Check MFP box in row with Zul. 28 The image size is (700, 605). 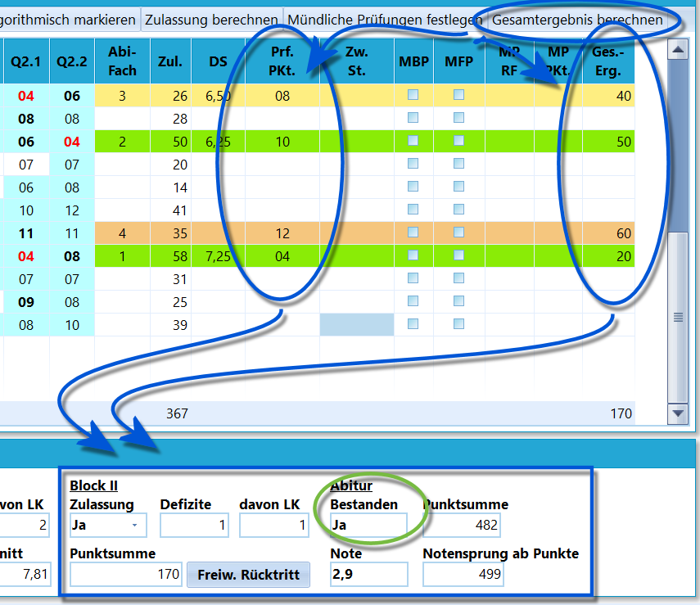tap(458, 118)
